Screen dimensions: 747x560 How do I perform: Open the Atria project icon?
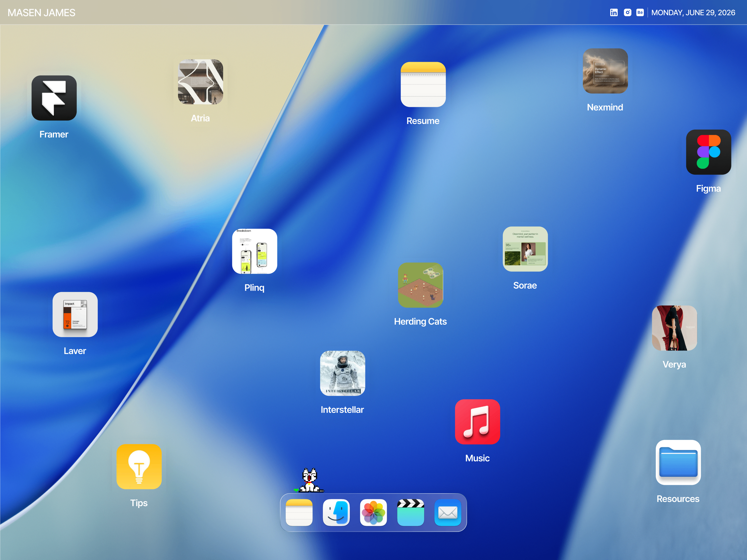pos(201,82)
